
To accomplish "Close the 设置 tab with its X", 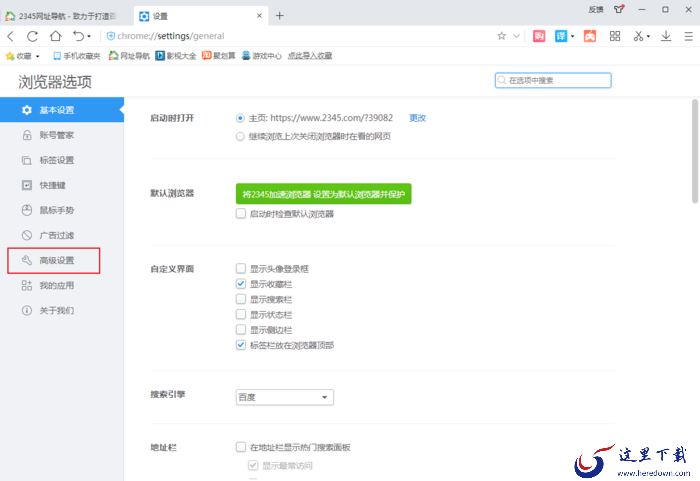I will coord(259,16).
